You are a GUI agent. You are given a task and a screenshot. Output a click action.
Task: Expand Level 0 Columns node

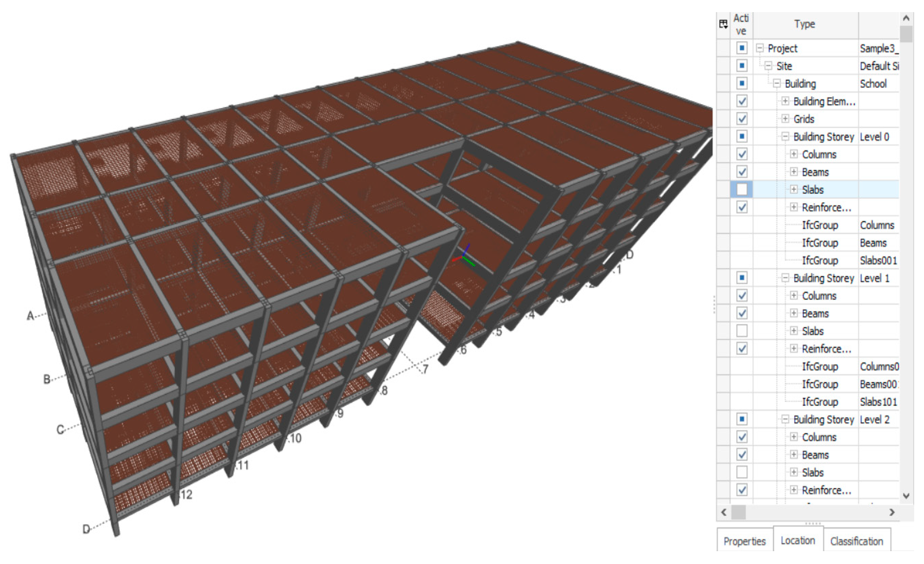click(794, 154)
